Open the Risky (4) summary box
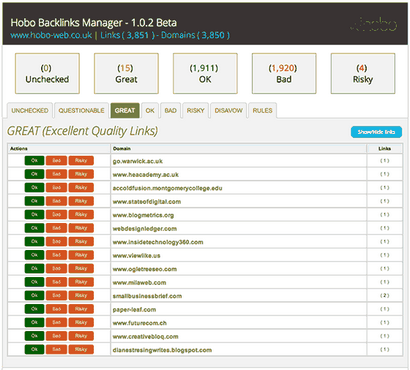This screenshot has height=370, width=410. point(363,73)
